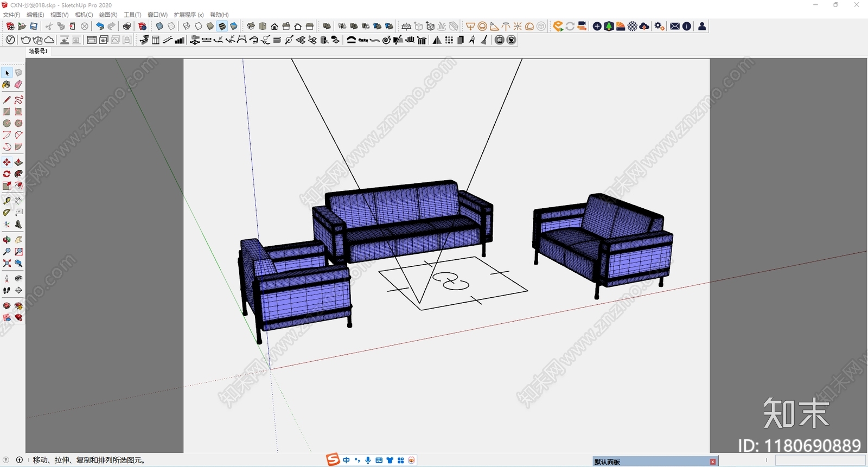Image resolution: width=868 pixels, height=467 pixels.
Task: Select the Scale tool
Action: coord(7,186)
